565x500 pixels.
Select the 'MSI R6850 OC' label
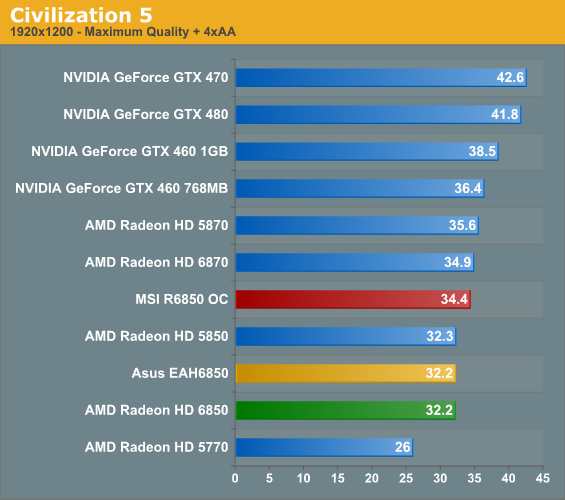click(182, 299)
